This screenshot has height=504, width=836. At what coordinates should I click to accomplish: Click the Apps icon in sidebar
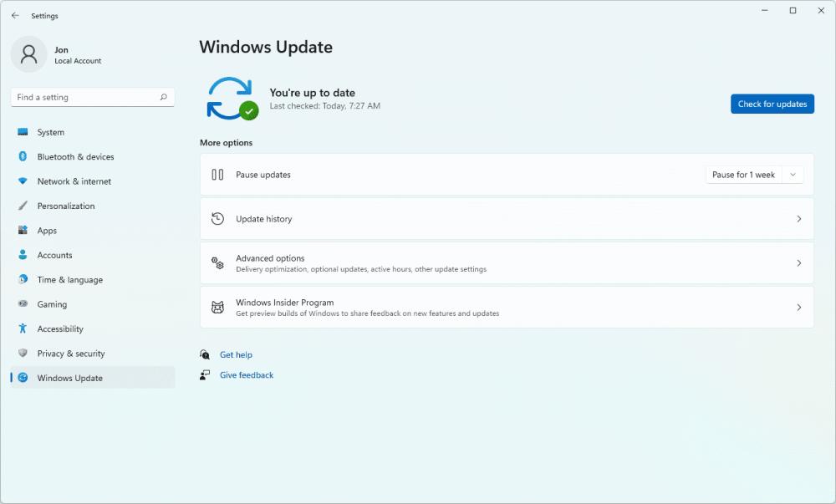(x=23, y=230)
